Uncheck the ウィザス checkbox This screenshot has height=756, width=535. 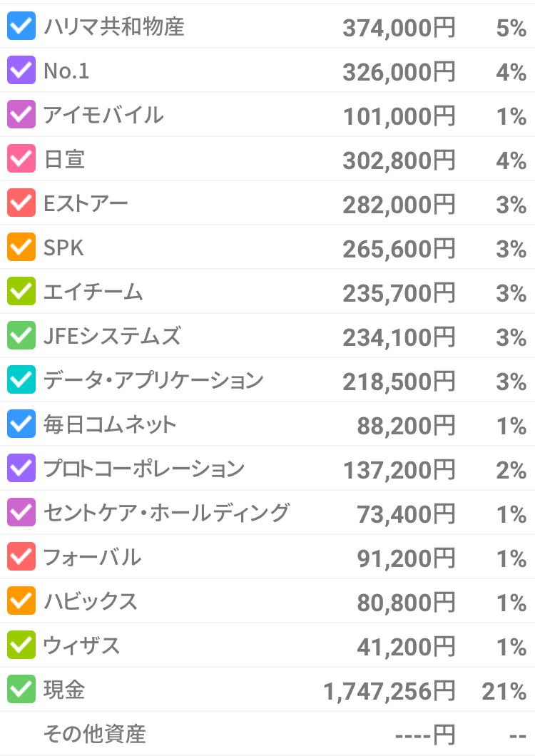pyautogui.click(x=21, y=645)
